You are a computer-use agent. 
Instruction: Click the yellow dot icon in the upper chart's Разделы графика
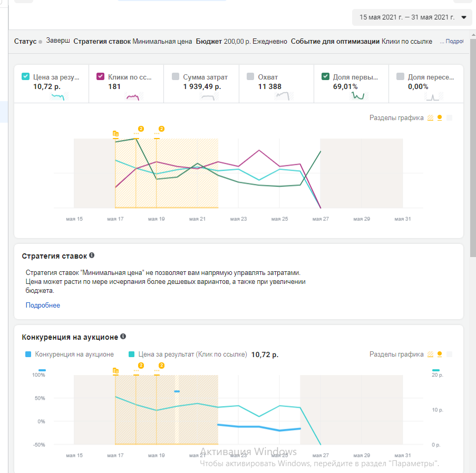440,118
